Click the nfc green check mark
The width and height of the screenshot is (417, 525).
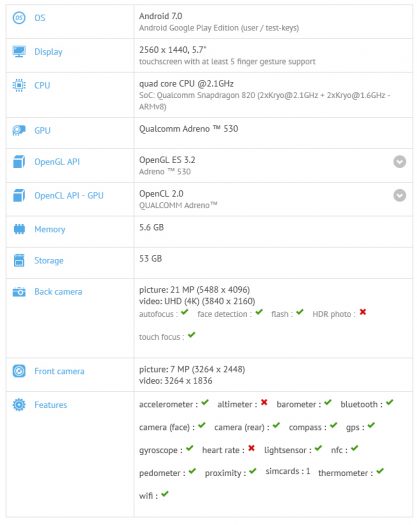click(x=355, y=448)
